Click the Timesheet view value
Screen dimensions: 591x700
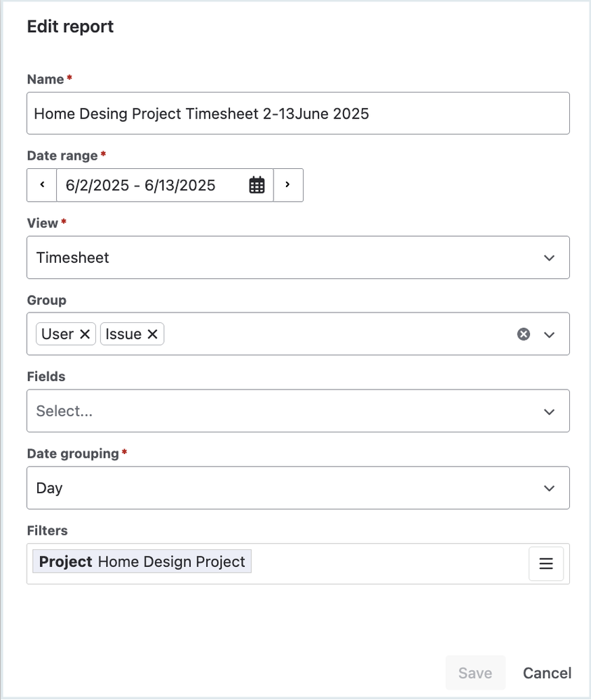click(73, 258)
